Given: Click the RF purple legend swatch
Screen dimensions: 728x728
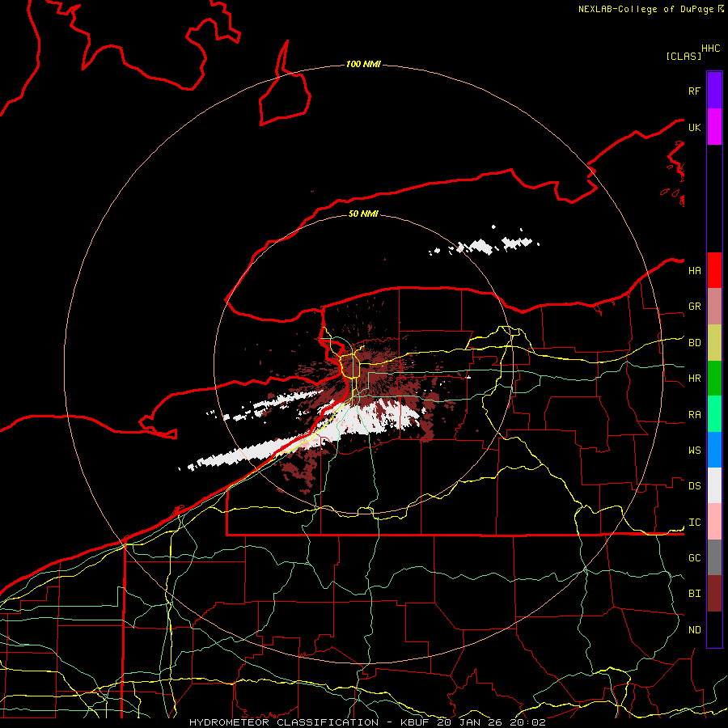Looking at the screenshot, I should coord(714,91).
